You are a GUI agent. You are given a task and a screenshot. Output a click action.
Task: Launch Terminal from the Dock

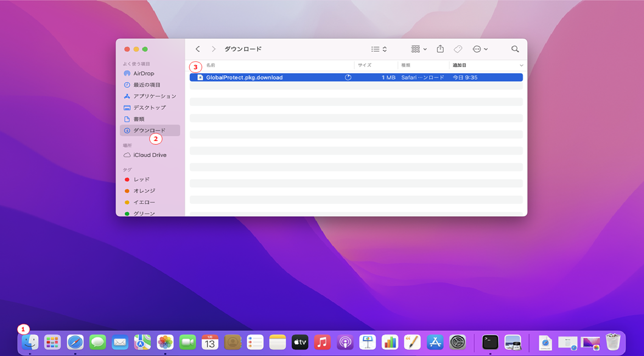tap(490, 342)
